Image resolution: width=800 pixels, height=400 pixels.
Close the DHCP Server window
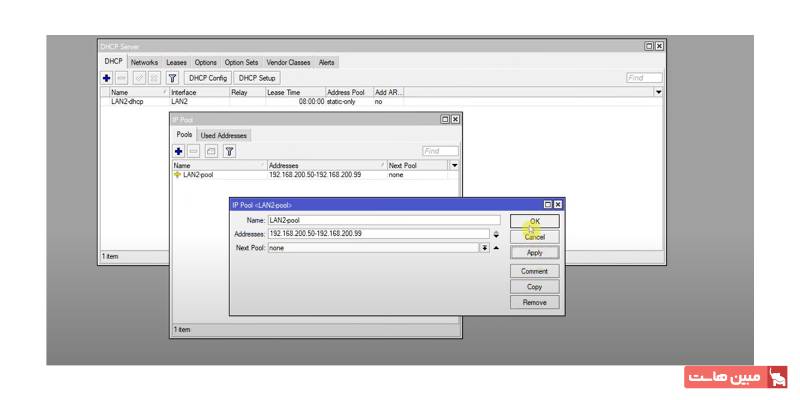[659, 46]
